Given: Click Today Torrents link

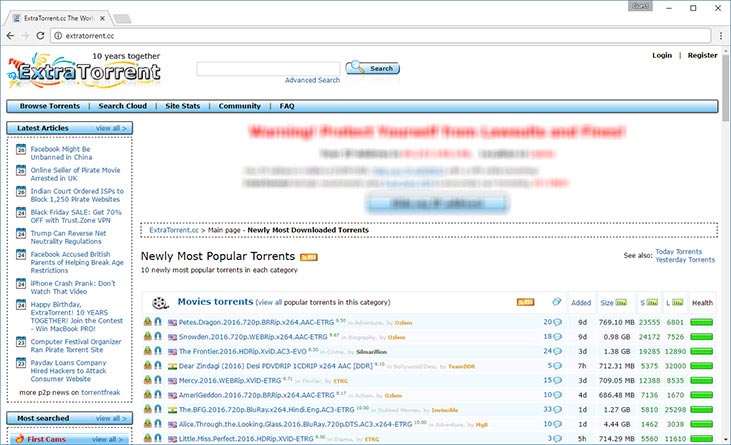Looking at the screenshot, I should (679, 252).
